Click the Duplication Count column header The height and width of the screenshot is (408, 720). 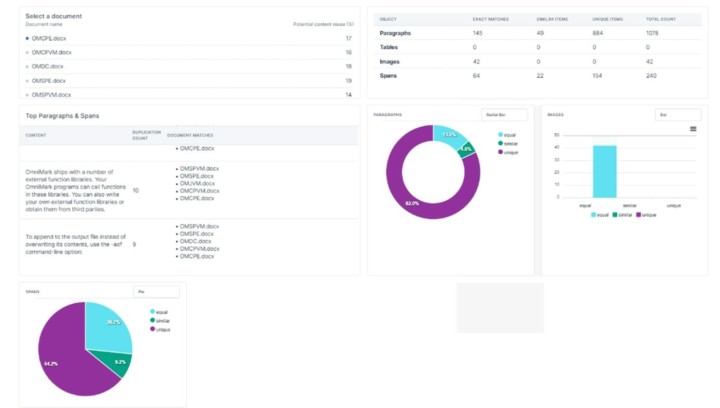click(145, 134)
